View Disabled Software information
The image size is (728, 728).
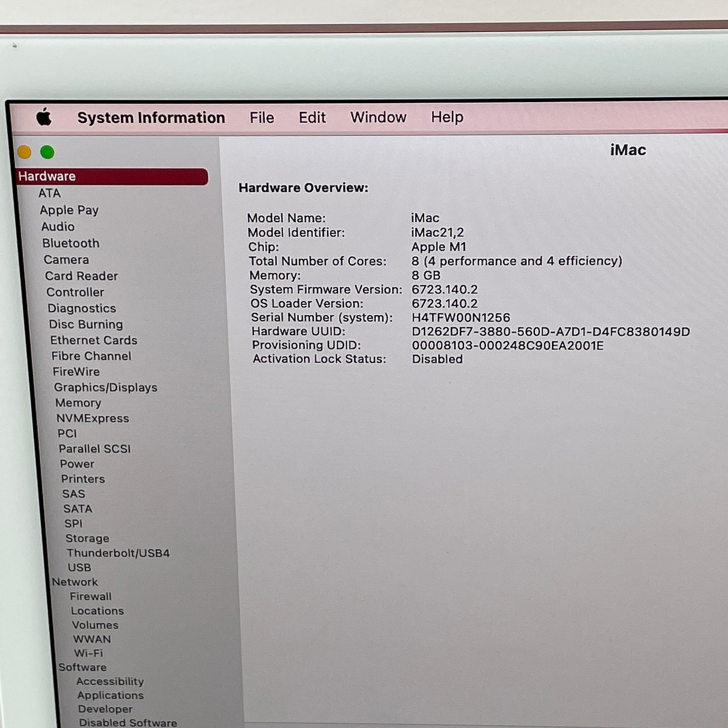(128, 721)
